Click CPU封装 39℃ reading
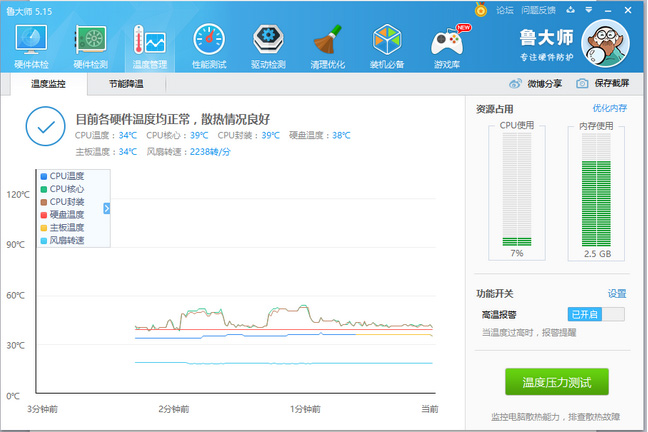Viewport: 648px width, 432px height. 249,135
